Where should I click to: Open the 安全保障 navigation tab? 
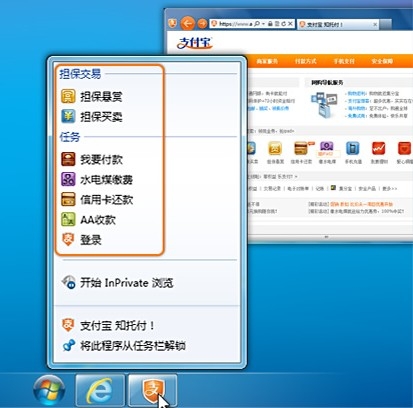tap(382, 61)
